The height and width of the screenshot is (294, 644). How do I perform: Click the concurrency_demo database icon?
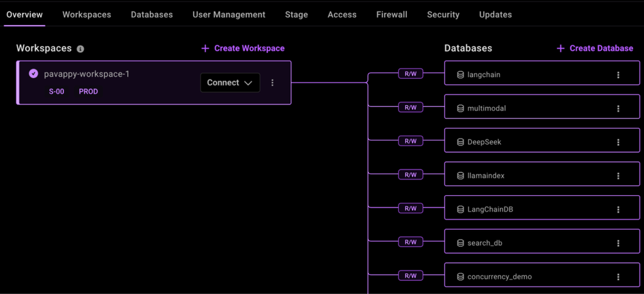pyautogui.click(x=460, y=276)
